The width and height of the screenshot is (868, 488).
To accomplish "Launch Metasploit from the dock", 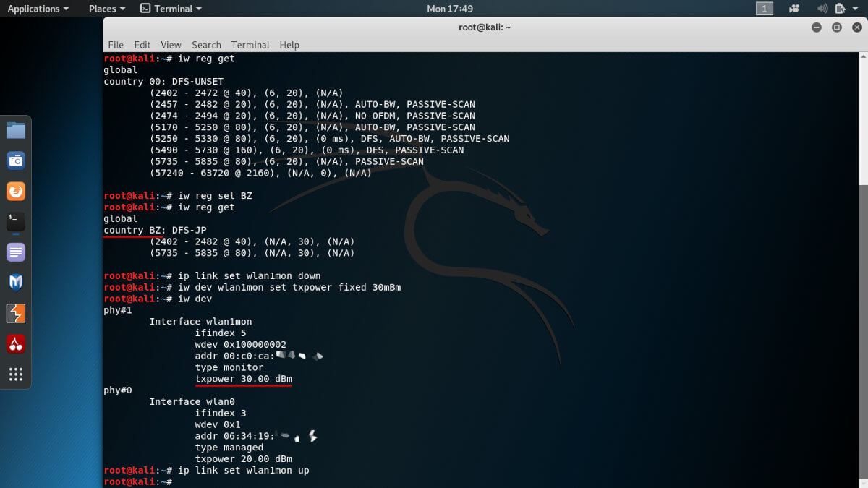I will coord(16,283).
